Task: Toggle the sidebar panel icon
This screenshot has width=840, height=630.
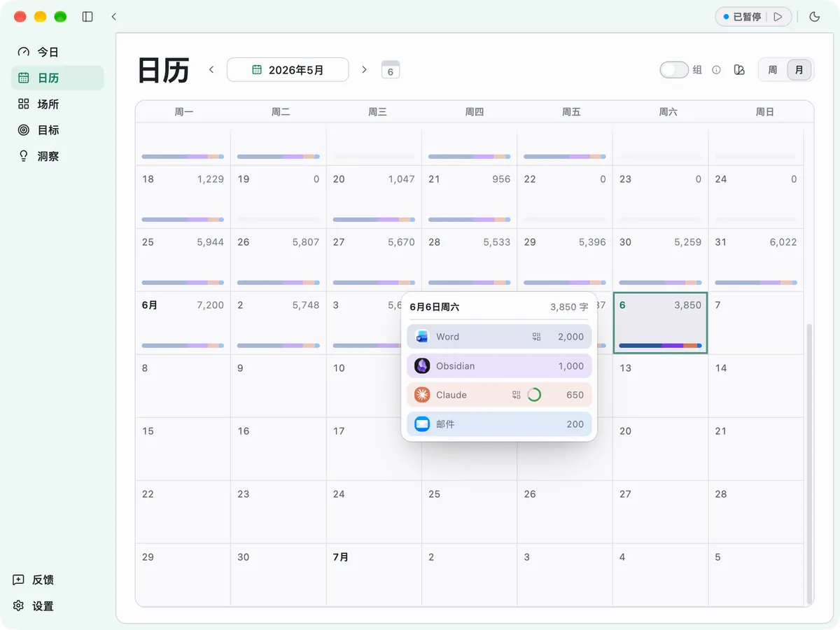Action: point(87,17)
